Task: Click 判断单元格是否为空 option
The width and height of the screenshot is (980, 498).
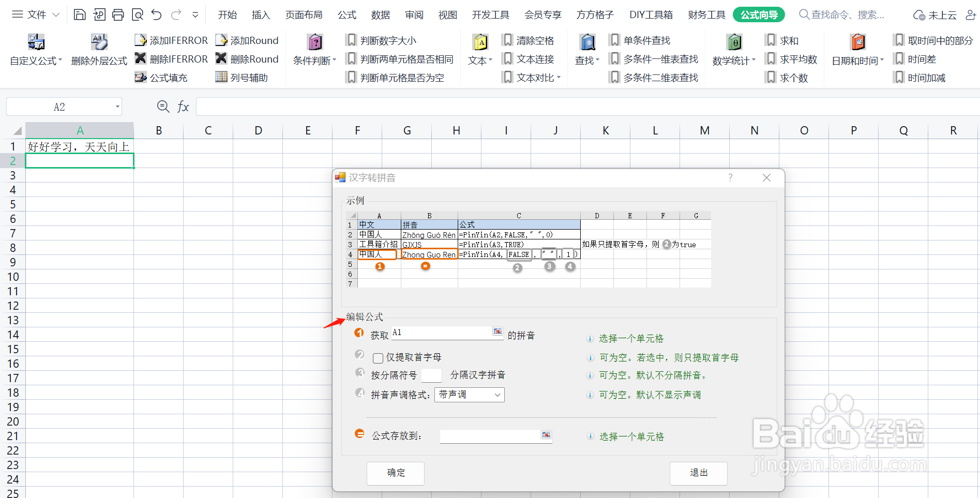Action: click(x=395, y=78)
